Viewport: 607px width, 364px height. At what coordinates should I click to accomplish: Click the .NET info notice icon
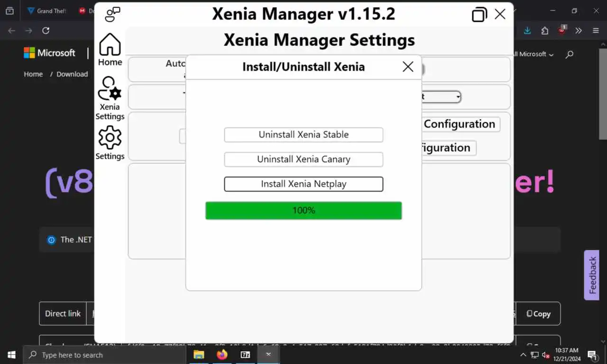click(x=51, y=240)
